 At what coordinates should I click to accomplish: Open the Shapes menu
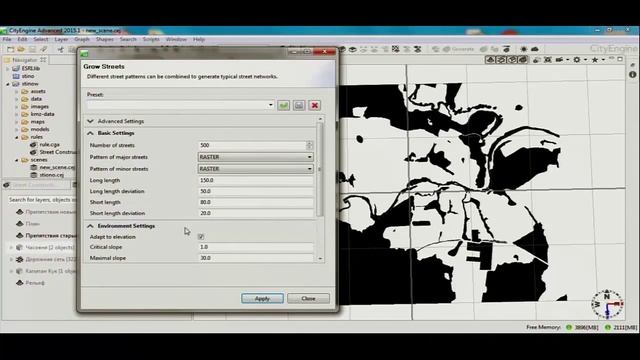105,40
